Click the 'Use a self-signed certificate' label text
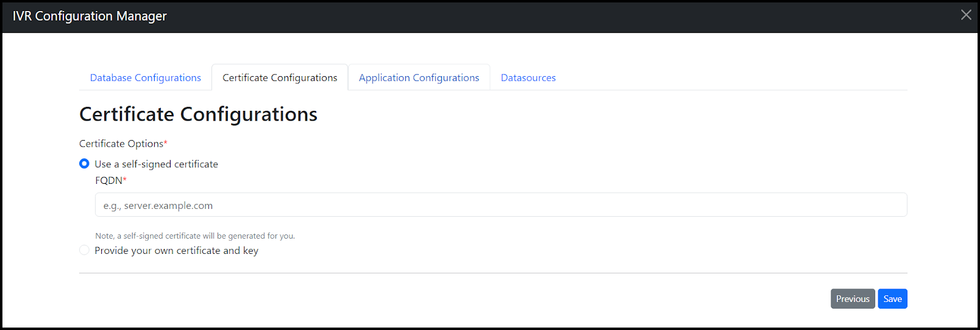Image resolution: width=980 pixels, height=330 pixels. tap(156, 164)
